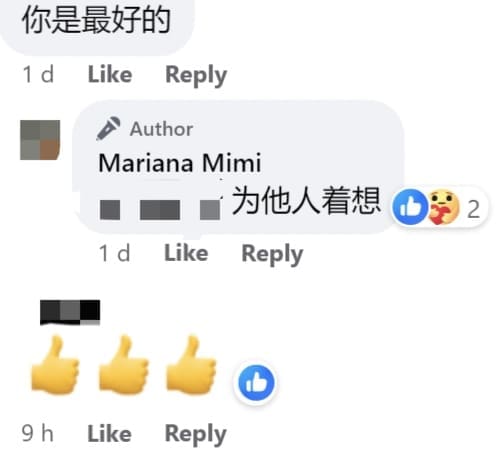
Task: Click the first yellow thumbs-up emoji
Action: [55, 365]
